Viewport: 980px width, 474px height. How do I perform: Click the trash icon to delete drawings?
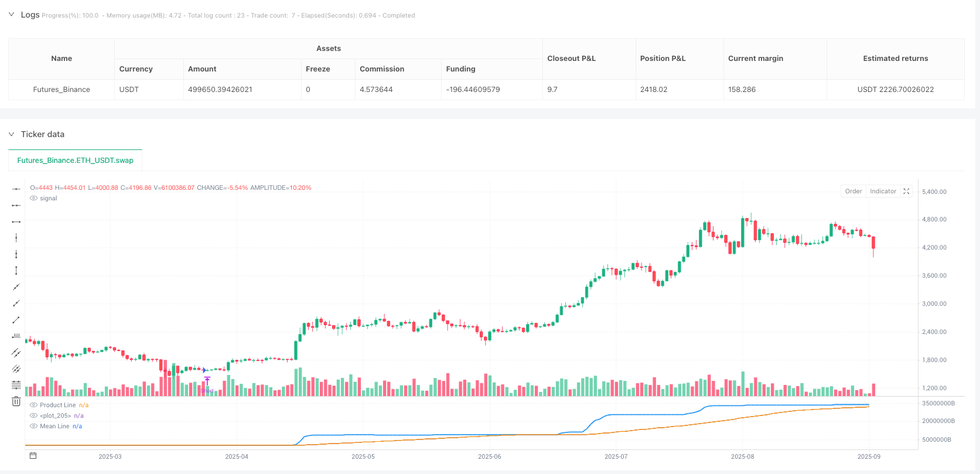tap(16, 401)
